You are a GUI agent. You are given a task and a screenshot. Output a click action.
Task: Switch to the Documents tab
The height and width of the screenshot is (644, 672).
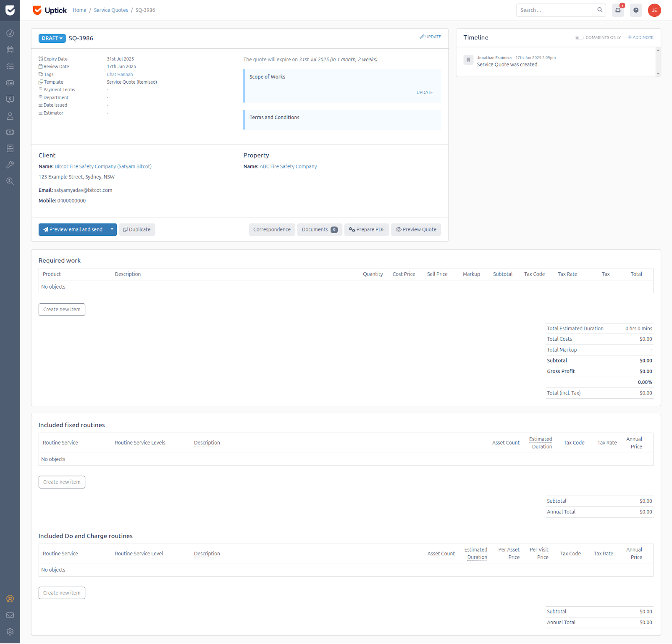pos(319,229)
